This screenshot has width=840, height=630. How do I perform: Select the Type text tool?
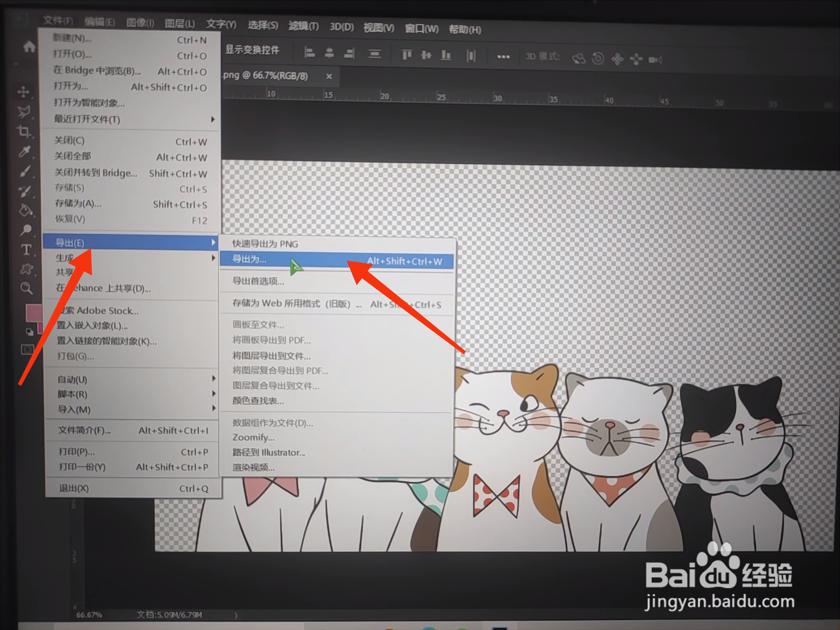click(26, 250)
